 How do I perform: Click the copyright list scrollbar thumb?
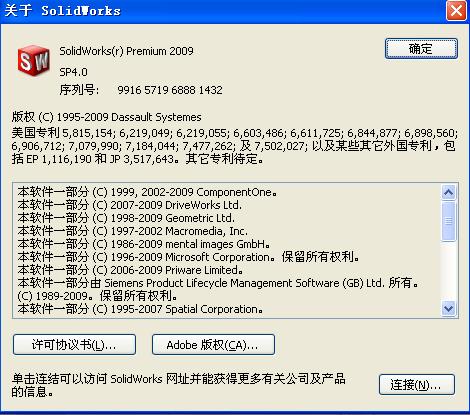click(x=449, y=221)
